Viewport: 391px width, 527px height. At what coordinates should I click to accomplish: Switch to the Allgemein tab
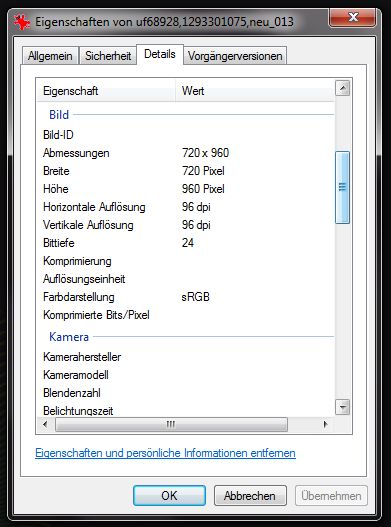click(50, 55)
